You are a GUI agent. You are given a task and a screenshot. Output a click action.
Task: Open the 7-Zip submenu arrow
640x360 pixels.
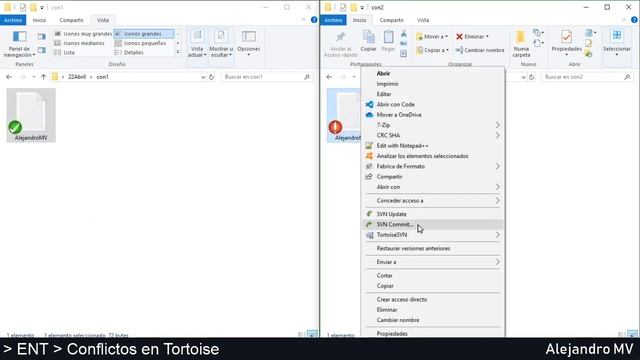[x=498, y=125]
